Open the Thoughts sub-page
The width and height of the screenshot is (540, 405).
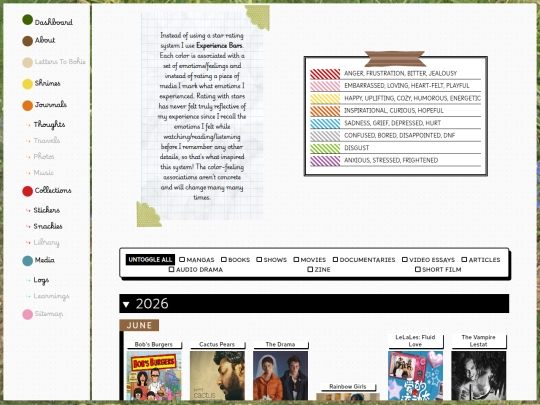[49, 125]
